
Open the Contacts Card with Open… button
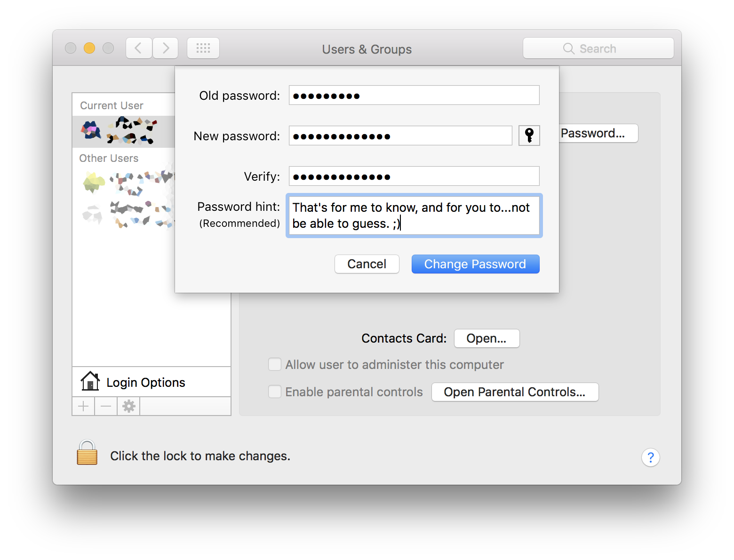point(487,338)
